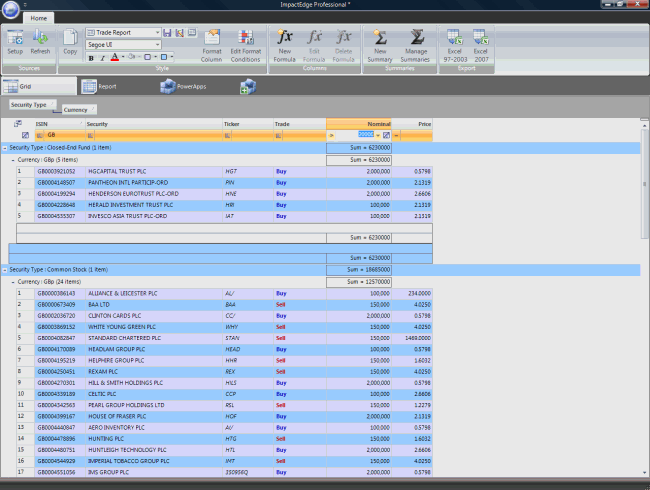Open Manage Summaries
This screenshot has height=490, width=650.
415,46
